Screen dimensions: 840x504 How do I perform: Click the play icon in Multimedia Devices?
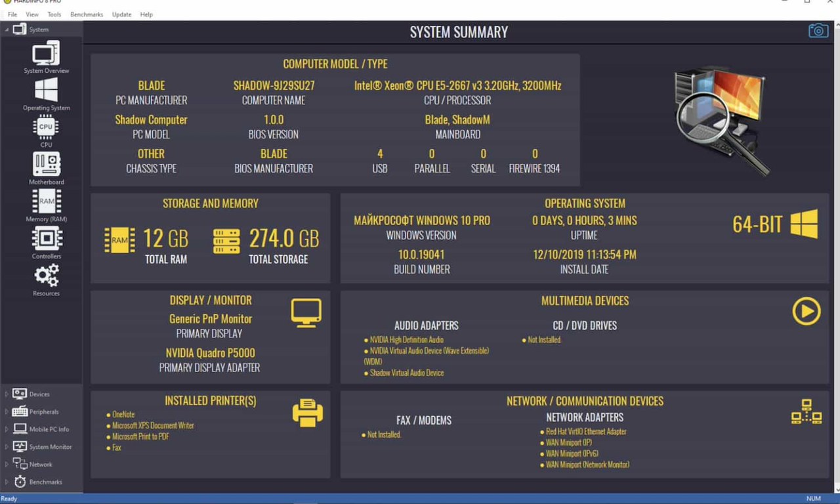807,311
